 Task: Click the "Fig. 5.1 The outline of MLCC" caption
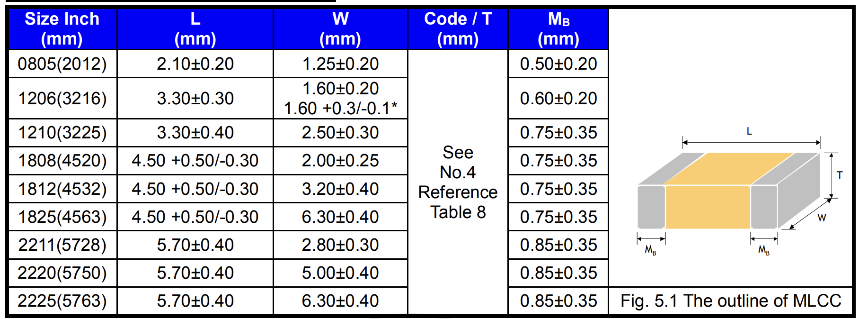click(731, 301)
